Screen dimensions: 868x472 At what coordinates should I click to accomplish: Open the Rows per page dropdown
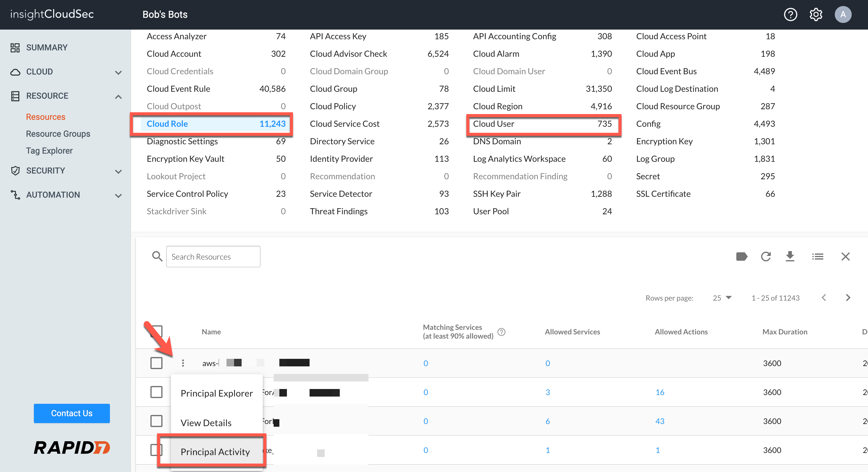pos(722,298)
